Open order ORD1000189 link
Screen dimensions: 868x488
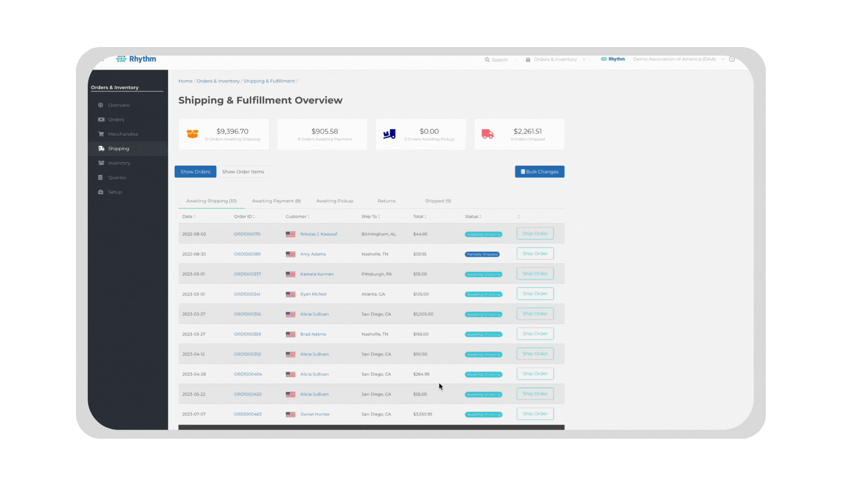click(x=247, y=254)
